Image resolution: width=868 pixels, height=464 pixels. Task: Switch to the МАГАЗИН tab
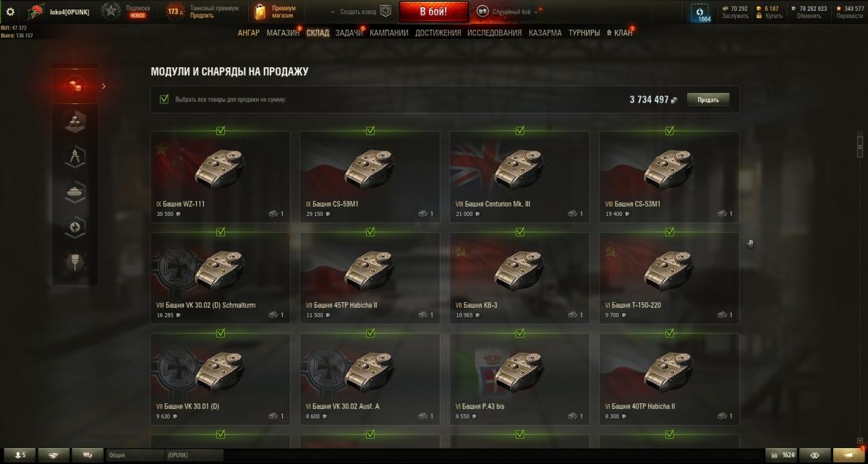tap(283, 33)
